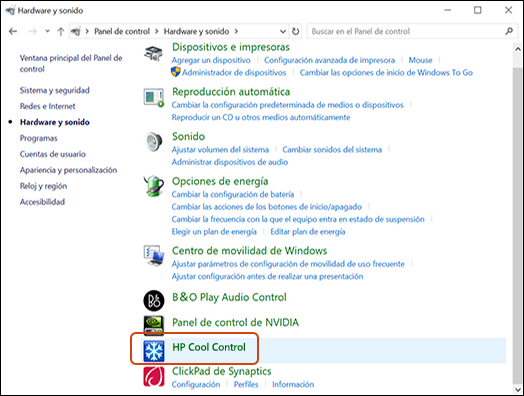This screenshot has width=524, height=396.
Task: Focus the Buscar en el Panel de control field
Action: pos(411,31)
